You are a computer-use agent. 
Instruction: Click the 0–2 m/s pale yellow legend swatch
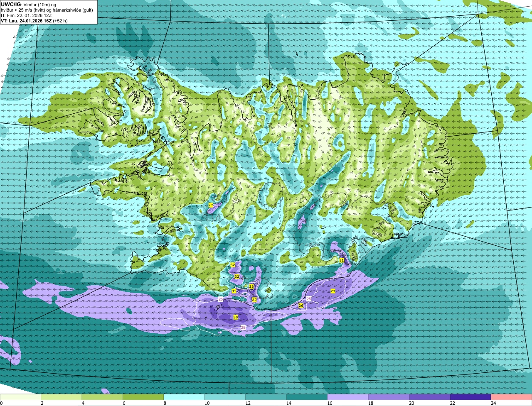pyautogui.click(x=20, y=397)
